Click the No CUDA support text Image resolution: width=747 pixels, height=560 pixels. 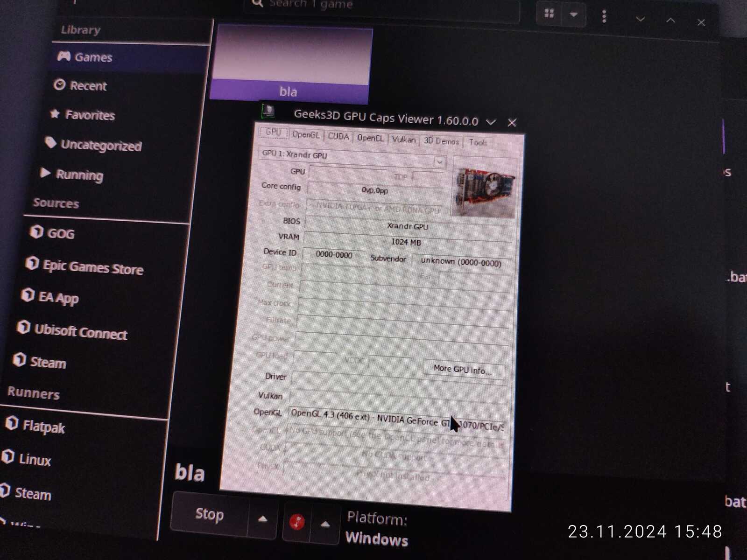pyautogui.click(x=395, y=455)
